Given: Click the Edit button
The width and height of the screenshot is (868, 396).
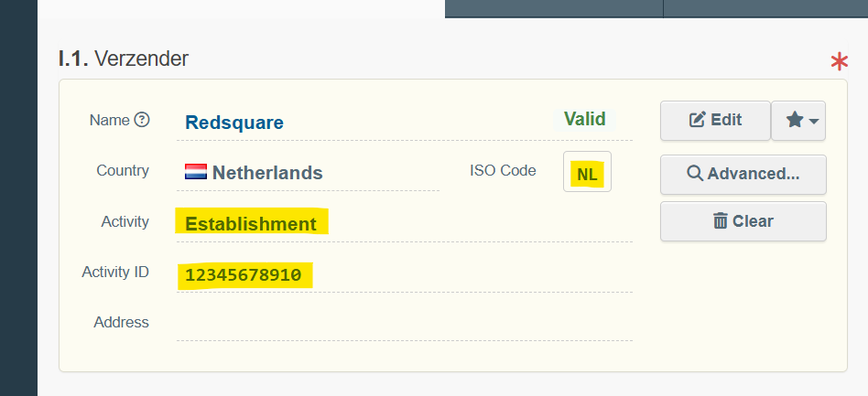Looking at the screenshot, I should click(x=715, y=120).
